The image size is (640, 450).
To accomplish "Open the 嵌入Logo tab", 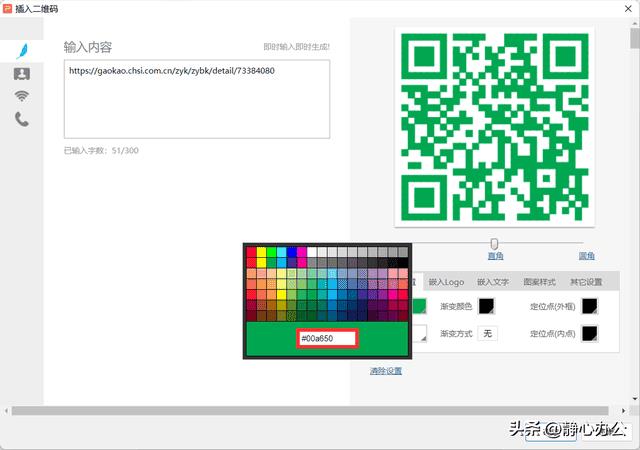I will 446,282.
